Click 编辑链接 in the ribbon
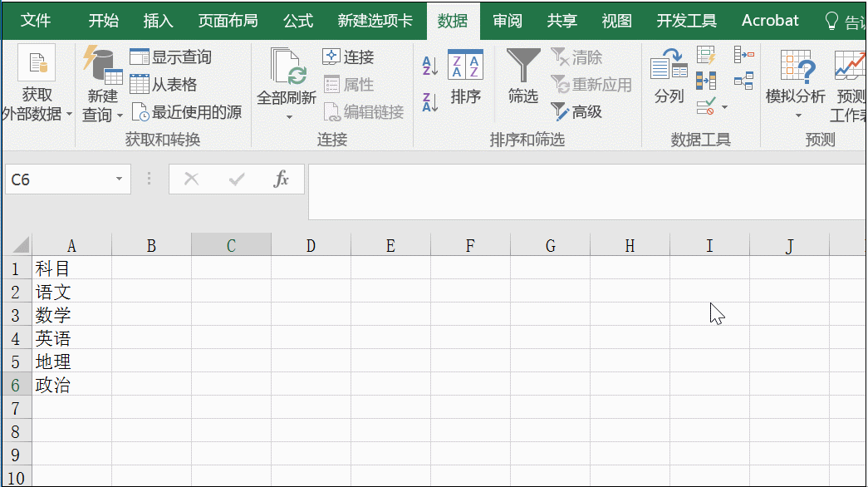 364,112
